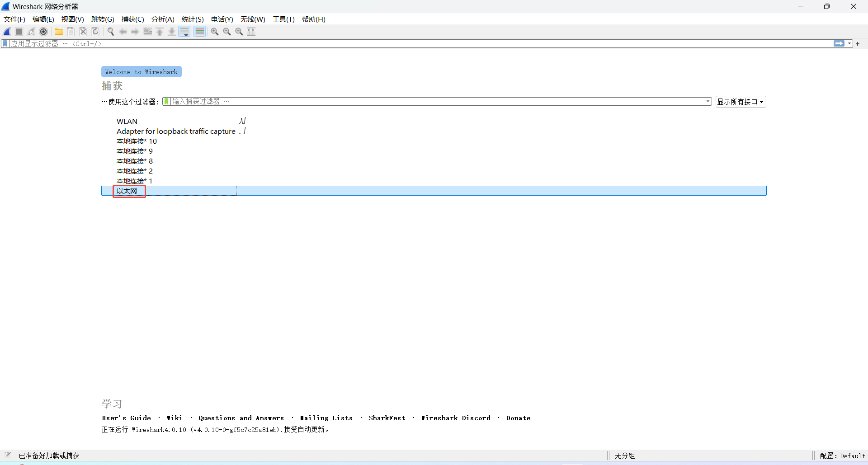
Task: Click the Welcome to Wireshark banner
Action: point(142,72)
